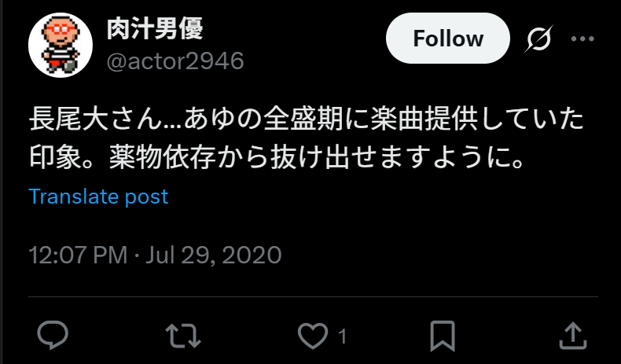View the like count showing 1

coord(343,337)
